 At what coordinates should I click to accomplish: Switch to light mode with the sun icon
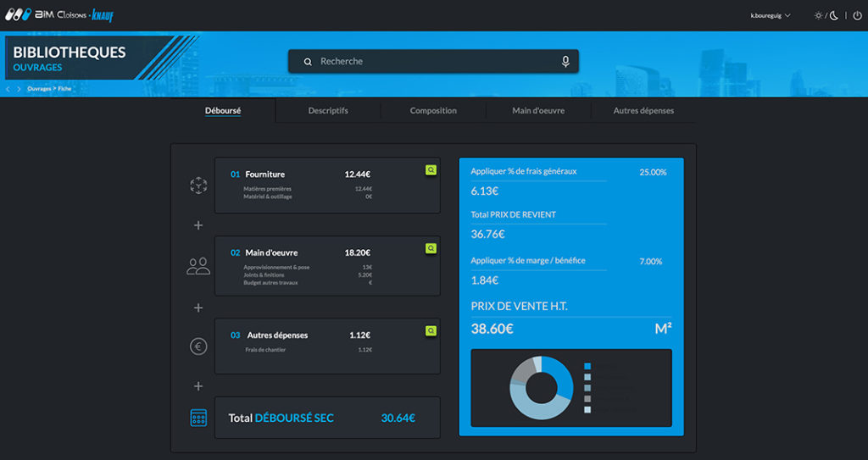pos(818,15)
